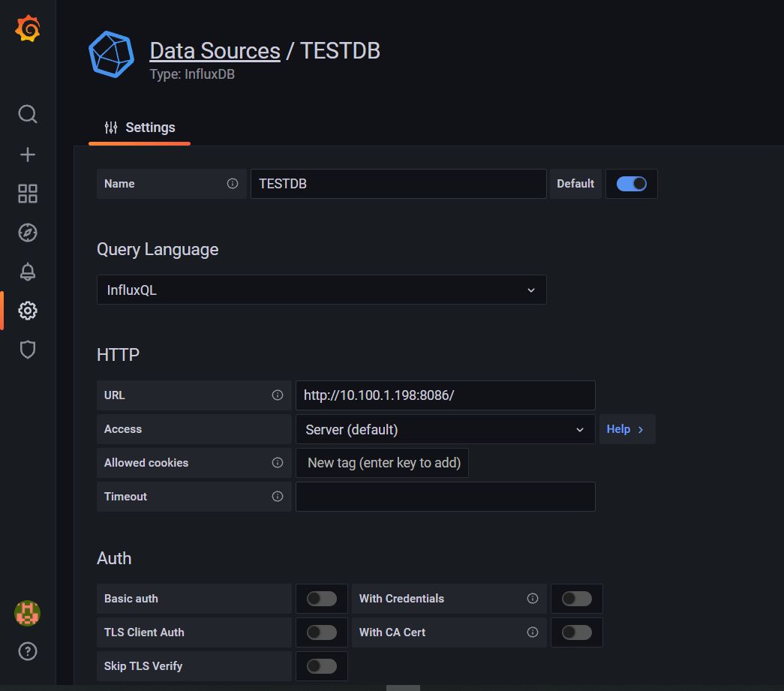Open the Server Admin shield icon
The width and height of the screenshot is (784, 691).
(28, 350)
